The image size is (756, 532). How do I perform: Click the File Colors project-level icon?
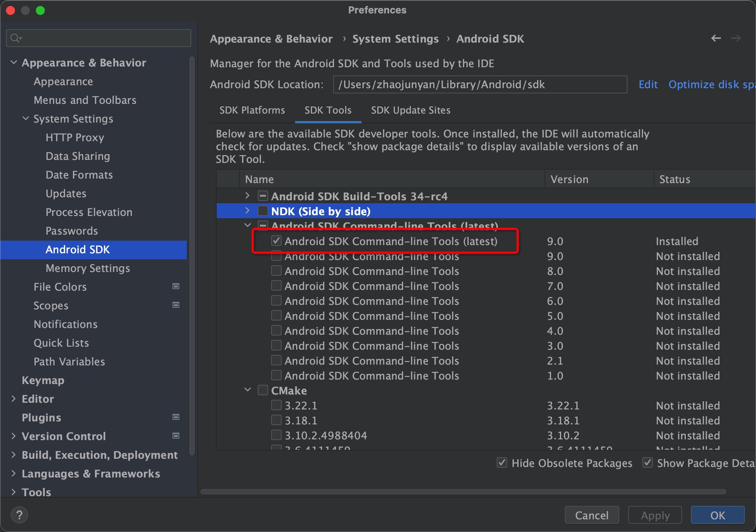[x=176, y=287]
